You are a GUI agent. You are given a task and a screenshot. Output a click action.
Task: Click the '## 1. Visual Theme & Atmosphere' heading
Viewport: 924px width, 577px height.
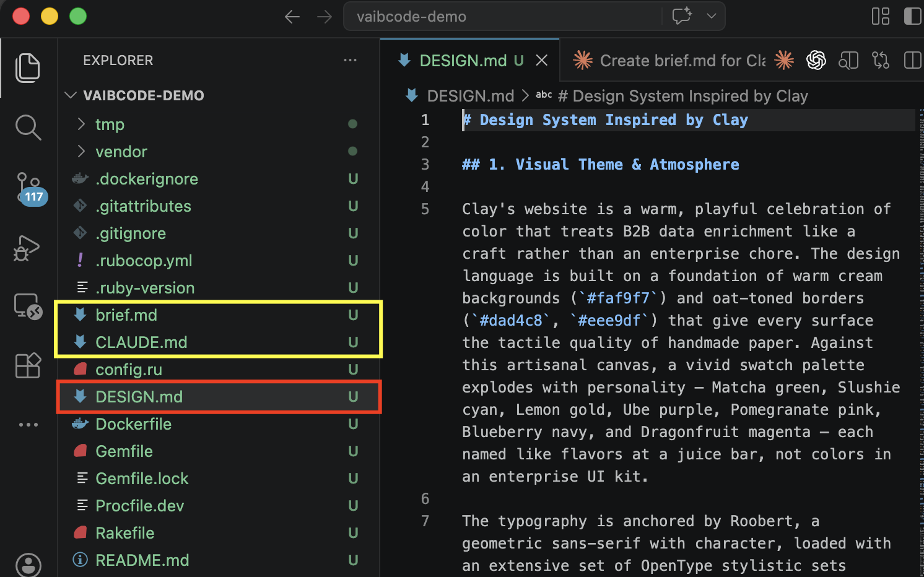[x=601, y=164]
